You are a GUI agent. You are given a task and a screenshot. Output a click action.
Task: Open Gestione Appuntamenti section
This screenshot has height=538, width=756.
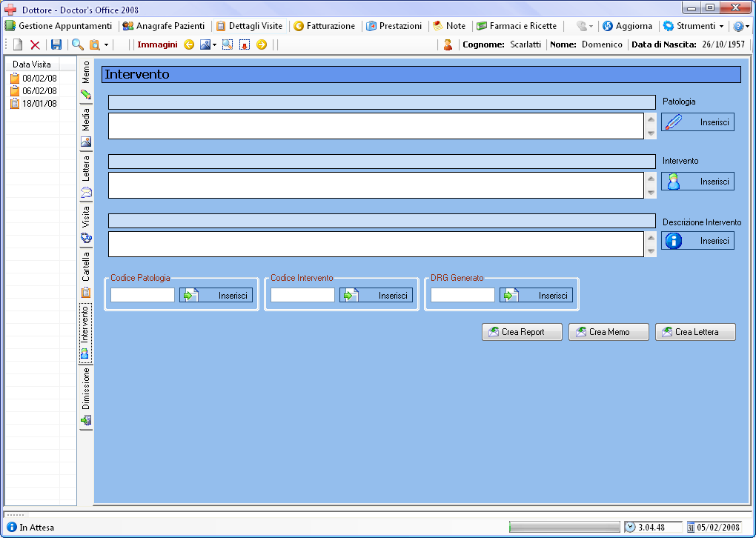pyautogui.click(x=59, y=26)
